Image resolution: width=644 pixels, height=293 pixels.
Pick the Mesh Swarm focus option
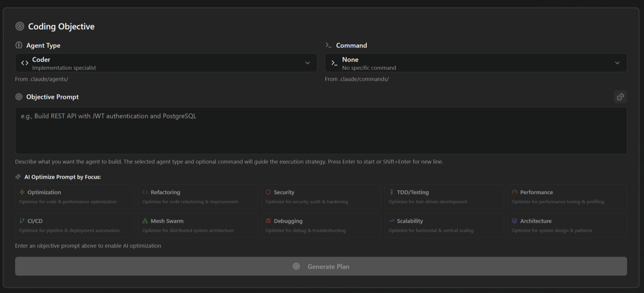198,225
